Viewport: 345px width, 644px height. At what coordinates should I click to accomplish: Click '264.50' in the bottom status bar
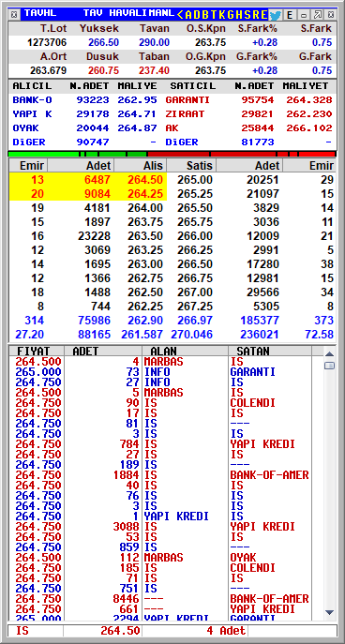coord(120,631)
